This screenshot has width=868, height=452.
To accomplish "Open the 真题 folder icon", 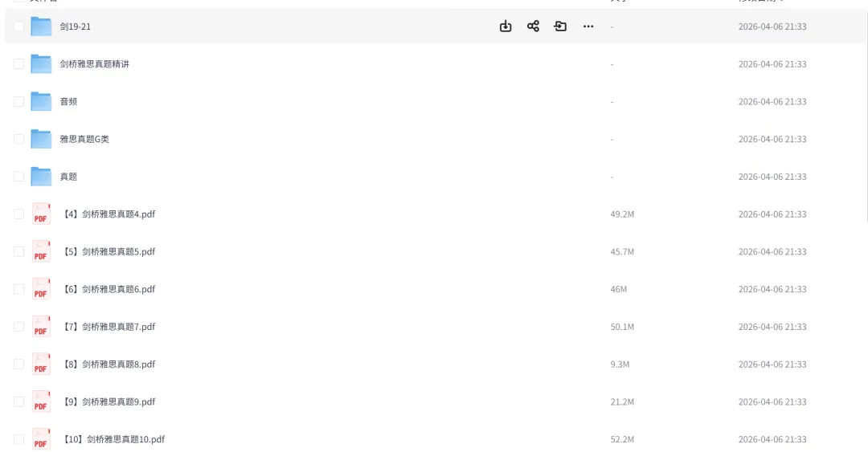I will click(x=41, y=177).
